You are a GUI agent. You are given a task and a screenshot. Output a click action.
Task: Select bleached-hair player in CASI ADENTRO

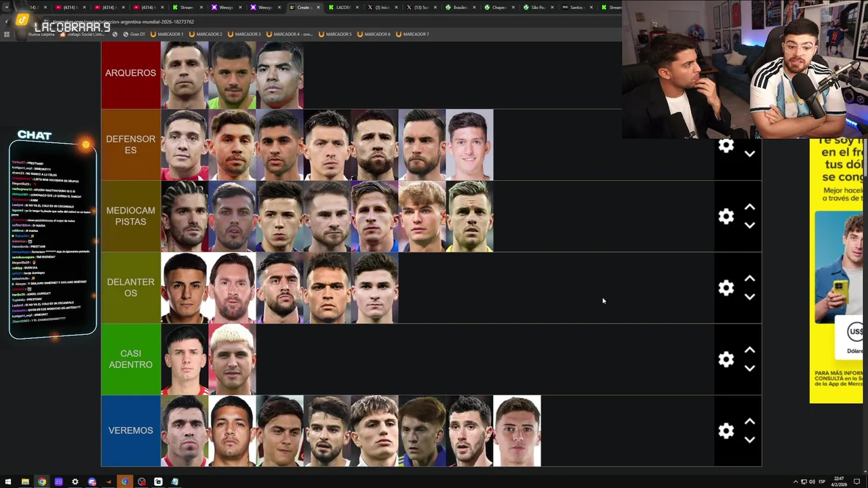[232, 359]
